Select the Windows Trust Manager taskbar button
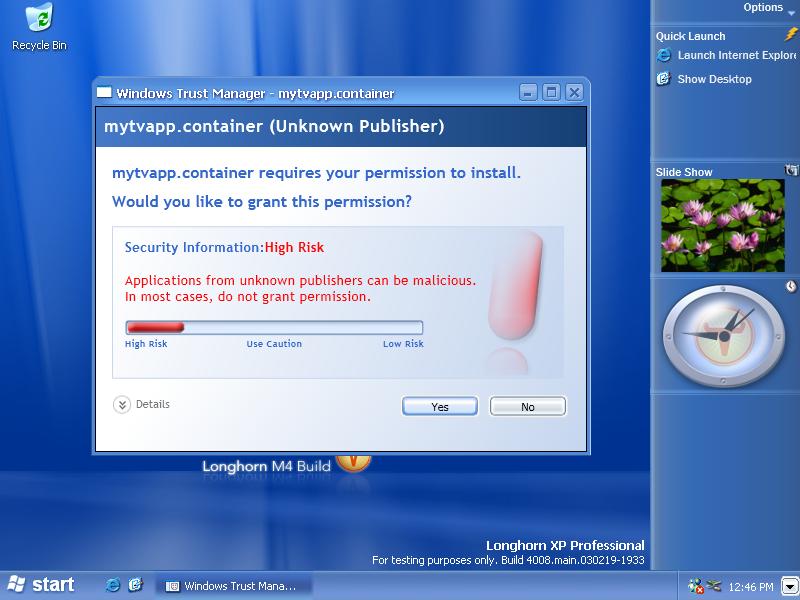This screenshot has width=800, height=600. pyautogui.click(x=234, y=586)
